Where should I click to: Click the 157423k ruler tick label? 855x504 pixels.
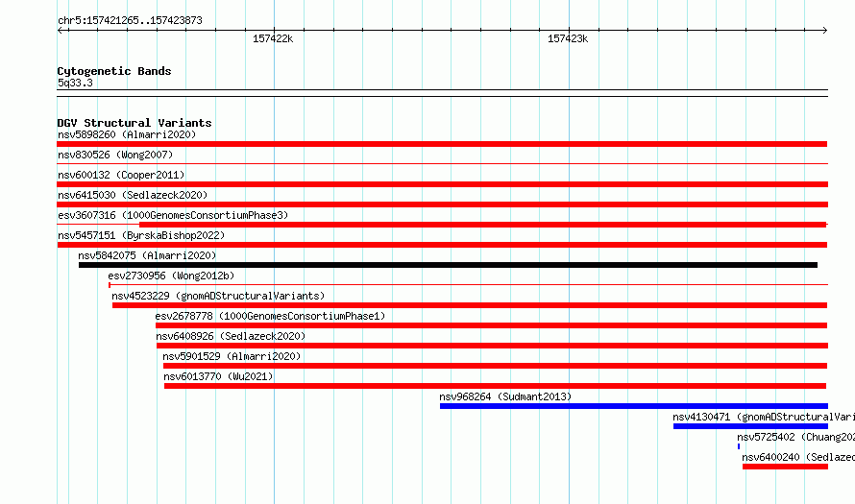(x=568, y=38)
